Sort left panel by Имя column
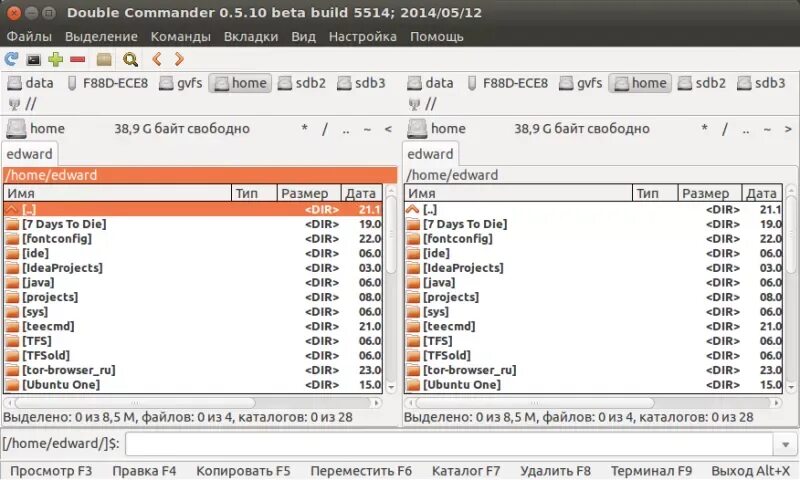This screenshot has width=800, height=480. pos(118,193)
